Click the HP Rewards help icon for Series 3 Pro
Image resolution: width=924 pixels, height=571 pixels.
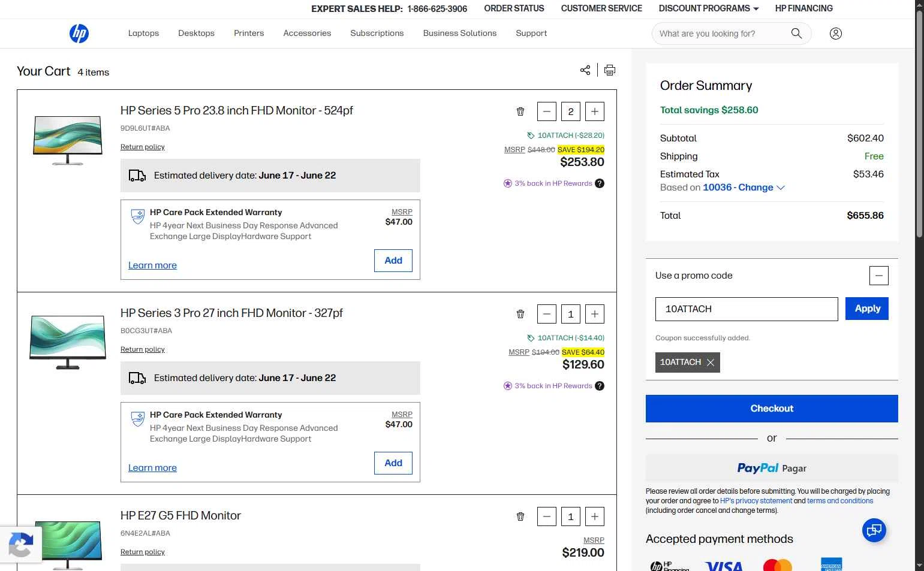600,386
